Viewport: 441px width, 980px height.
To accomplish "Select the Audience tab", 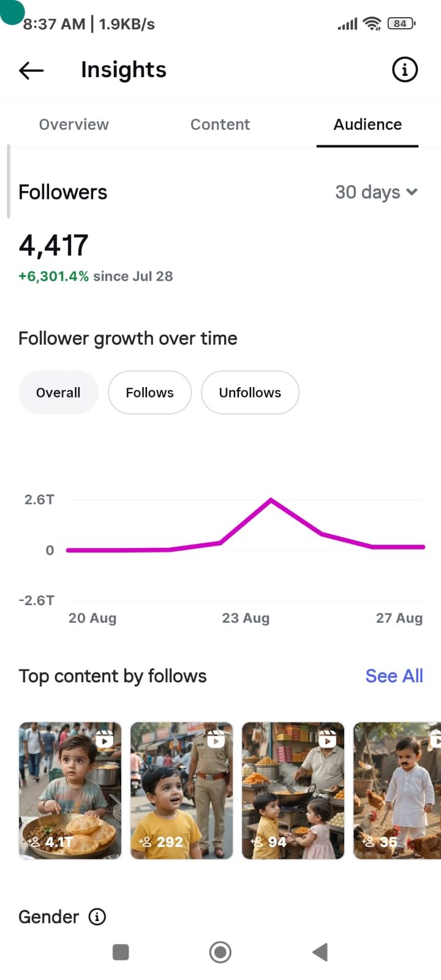I will pyautogui.click(x=367, y=124).
